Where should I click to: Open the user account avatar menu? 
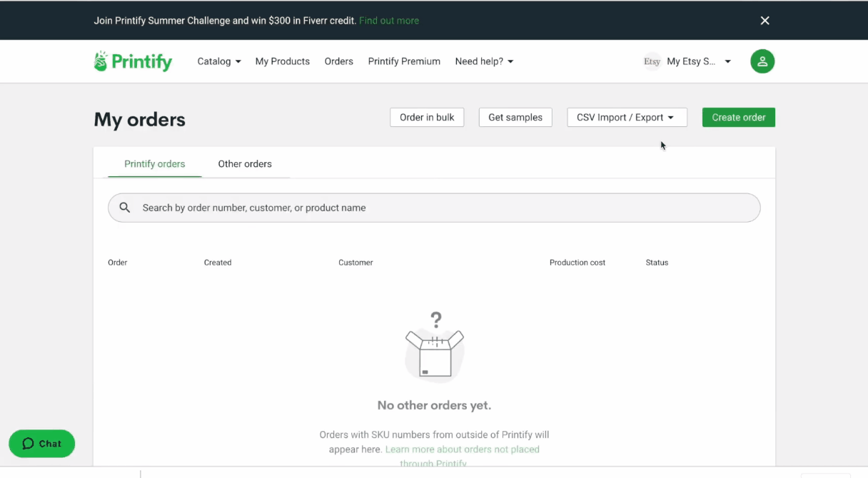point(762,61)
